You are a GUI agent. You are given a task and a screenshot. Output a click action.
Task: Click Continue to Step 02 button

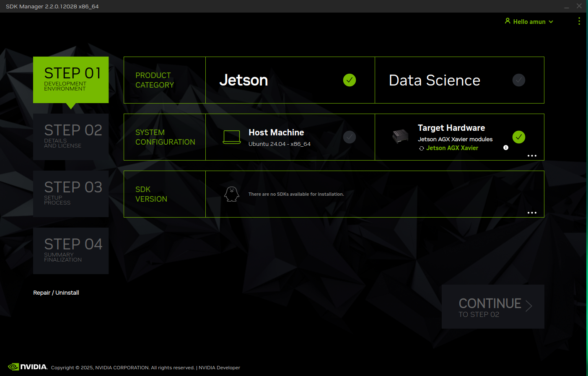point(493,306)
